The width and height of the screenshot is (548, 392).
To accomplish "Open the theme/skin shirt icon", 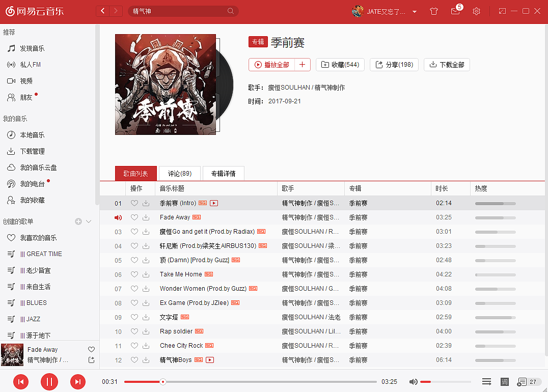I will pos(433,11).
